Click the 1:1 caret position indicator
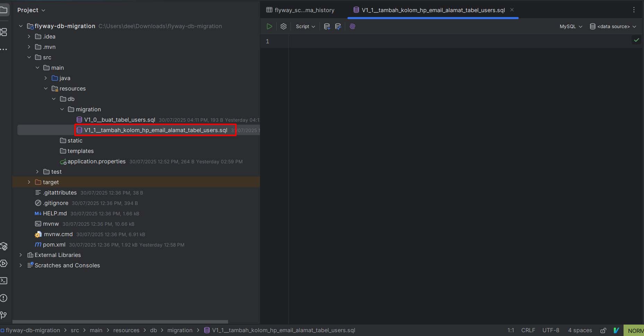Screen dimensions: 644x336 (x=511, y=330)
